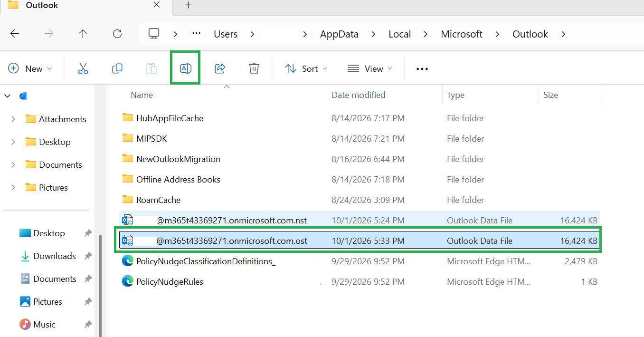Viewport: 644px width, 337px height.
Task: Sort by Date modified column header
Action: click(359, 95)
